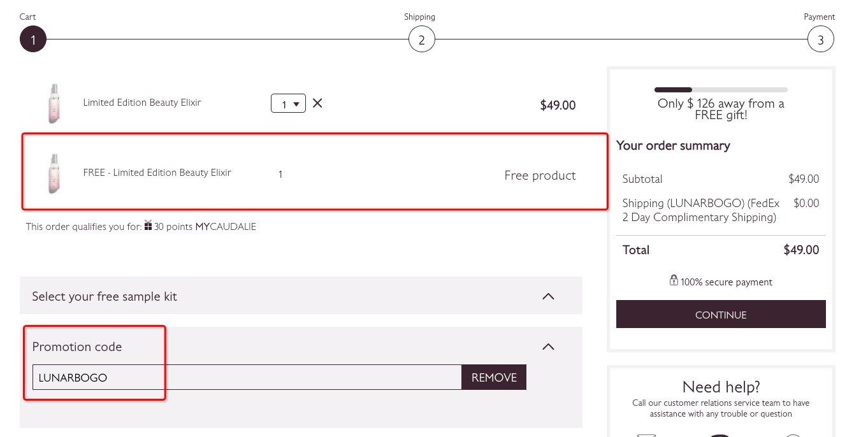Open quantity dropdown for Beauty Elixir
This screenshot has height=437, width=868.
click(x=288, y=103)
